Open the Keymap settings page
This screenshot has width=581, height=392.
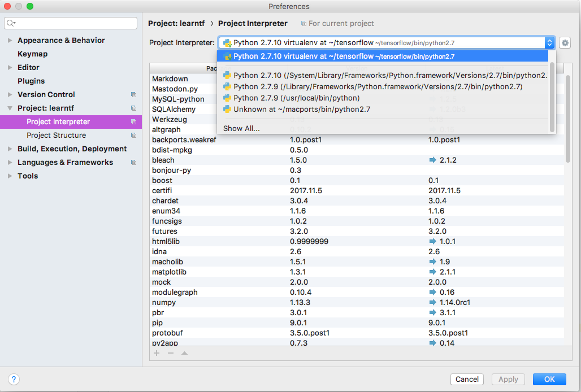coord(33,54)
